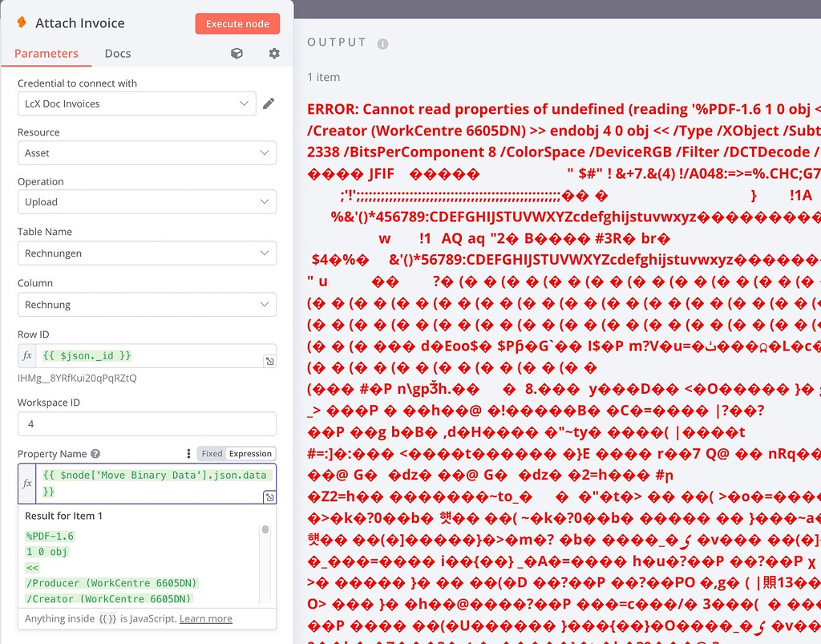Open the Resource dropdown
The height and width of the screenshot is (644, 821).
[148, 152]
